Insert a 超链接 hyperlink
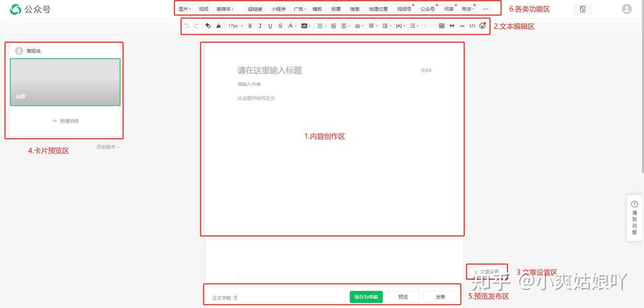644x308 pixels. [x=255, y=9]
